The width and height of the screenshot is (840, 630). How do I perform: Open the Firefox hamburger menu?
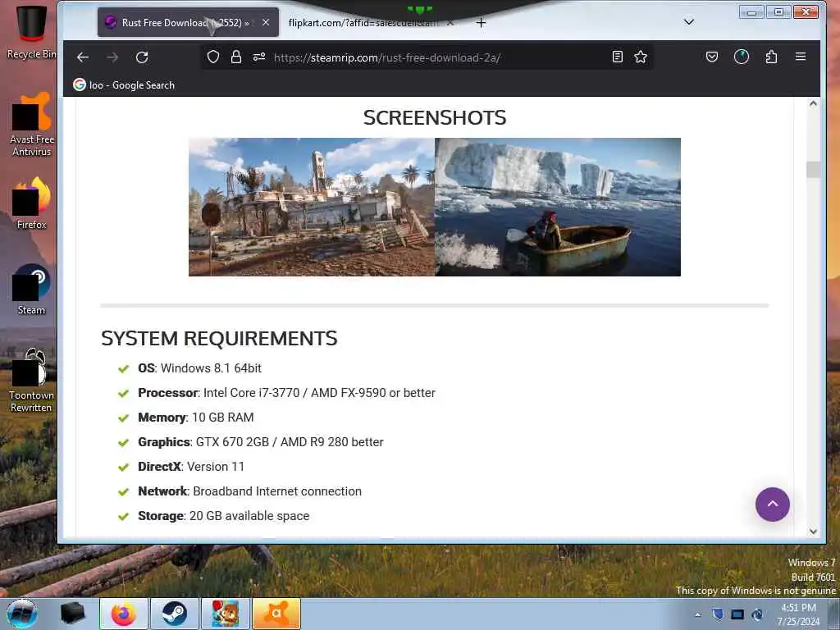(x=801, y=57)
